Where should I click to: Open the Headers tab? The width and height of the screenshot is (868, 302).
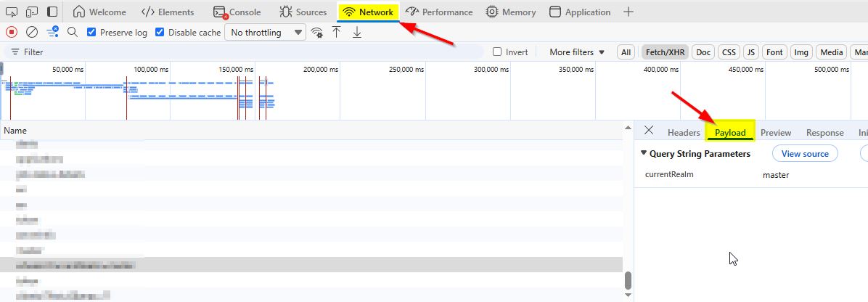click(684, 132)
